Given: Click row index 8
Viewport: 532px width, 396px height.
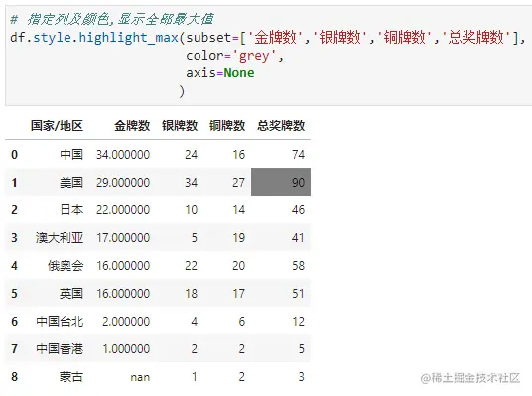Looking at the screenshot, I should point(14,377).
